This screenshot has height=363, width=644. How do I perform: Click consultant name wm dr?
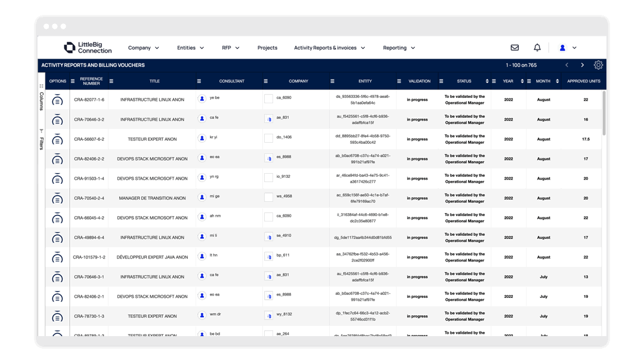tap(215, 315)
